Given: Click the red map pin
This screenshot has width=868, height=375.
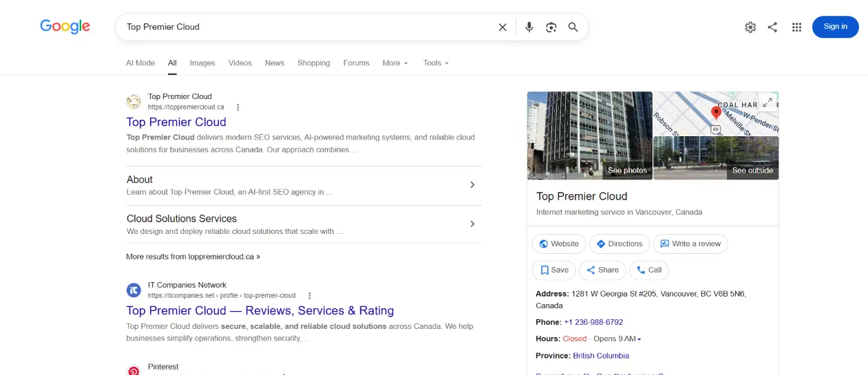Looking at the screenshot, I should [x=716, y=114].
